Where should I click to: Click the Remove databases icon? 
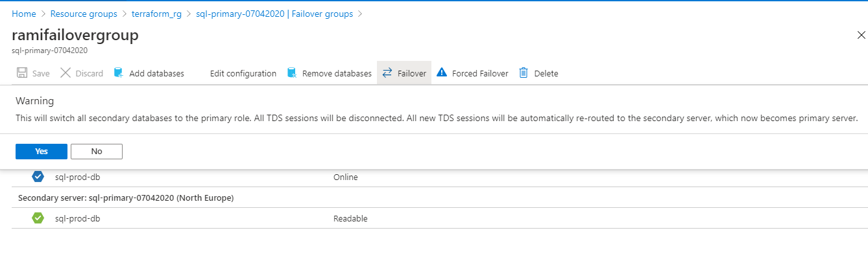point(292,73)
